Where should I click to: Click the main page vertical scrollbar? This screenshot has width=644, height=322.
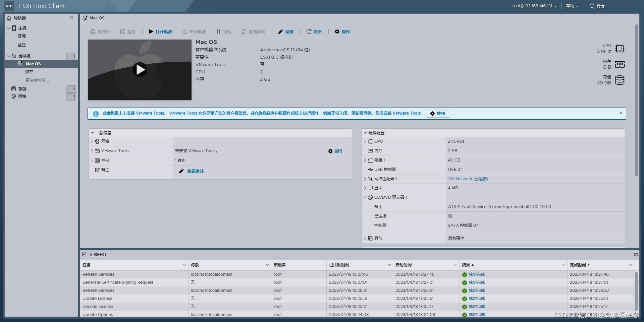[636, 101]
